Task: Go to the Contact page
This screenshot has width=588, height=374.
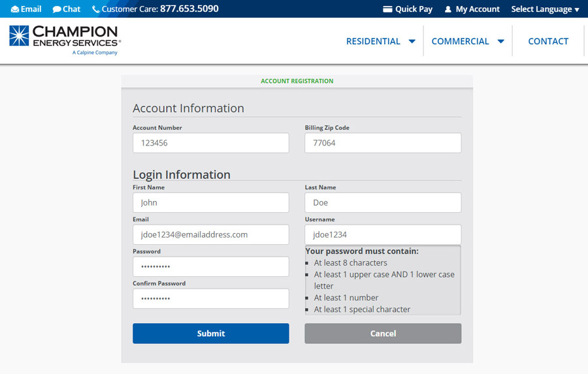Action: click(x=548, y=41)
